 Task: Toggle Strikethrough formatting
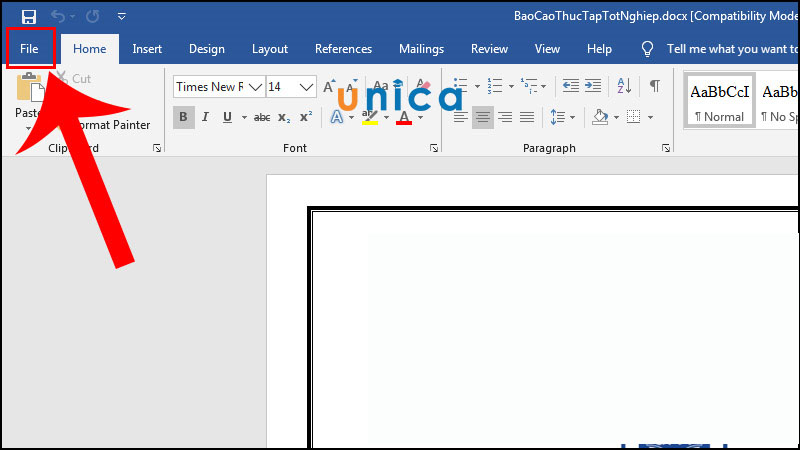pos(262,118)
